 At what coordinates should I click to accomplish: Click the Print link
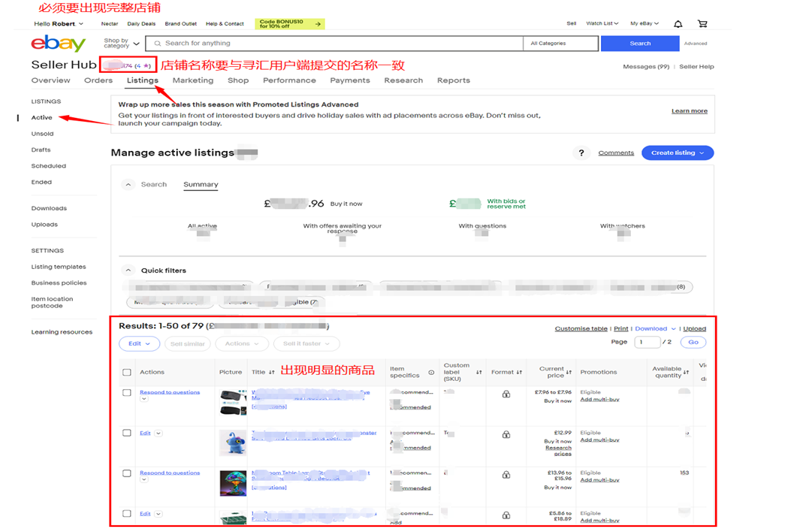[621, 329]
